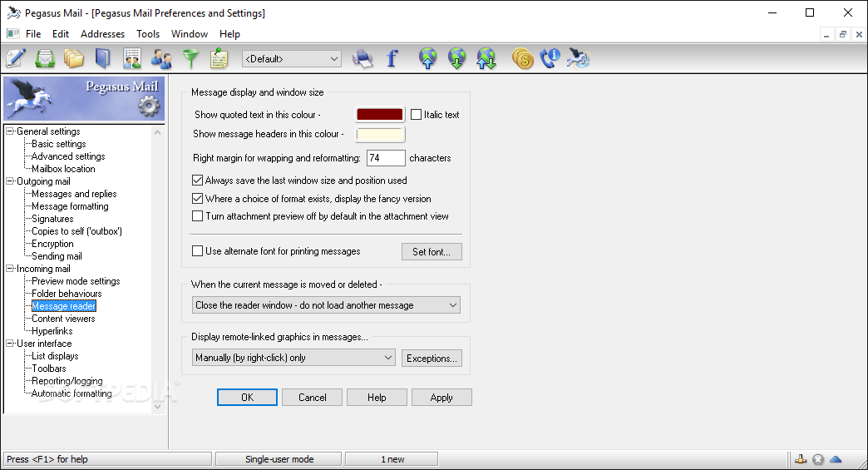Collapse the Incoming mail tree node
The height and width of the screenshot is (470, 868).
(x=9, y=269)
